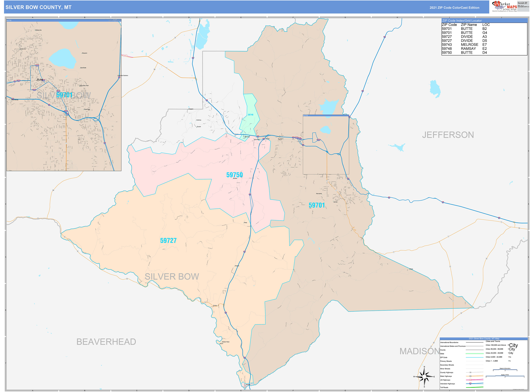Open the 2021 Silver Bow County MT Map legend header
Viewport: 532px width, 392px height.
point(484,339)
